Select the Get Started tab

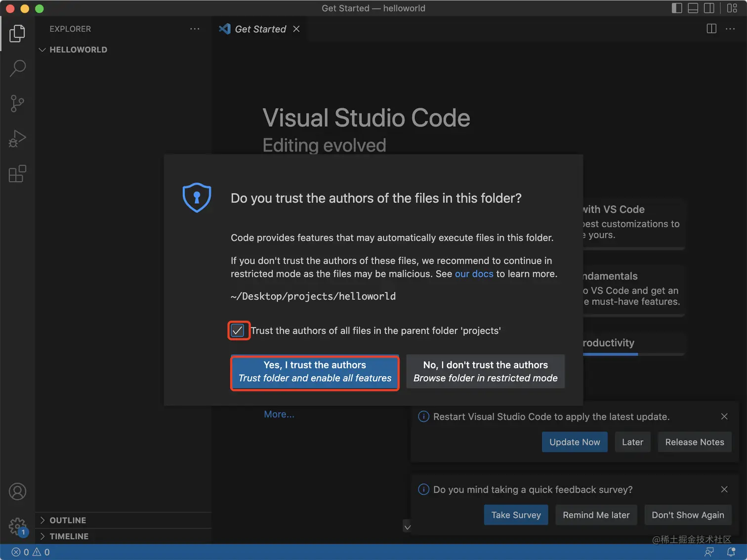click(x=260, y=29)
